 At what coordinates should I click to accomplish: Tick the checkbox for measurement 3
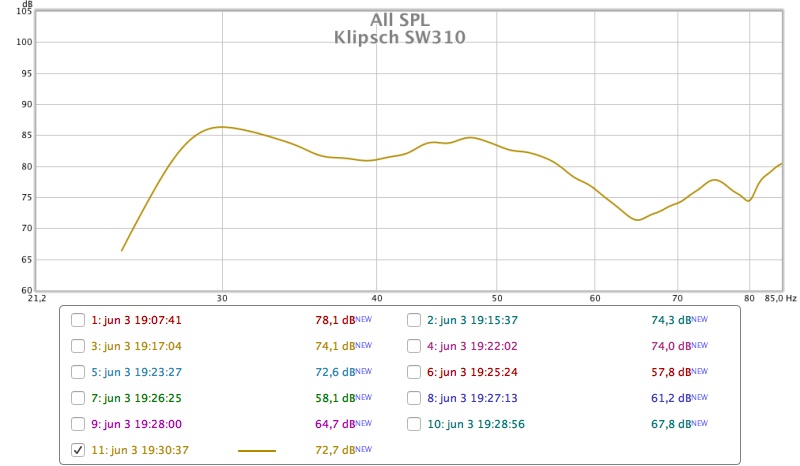pyautogui.click(x=78, y=346)
